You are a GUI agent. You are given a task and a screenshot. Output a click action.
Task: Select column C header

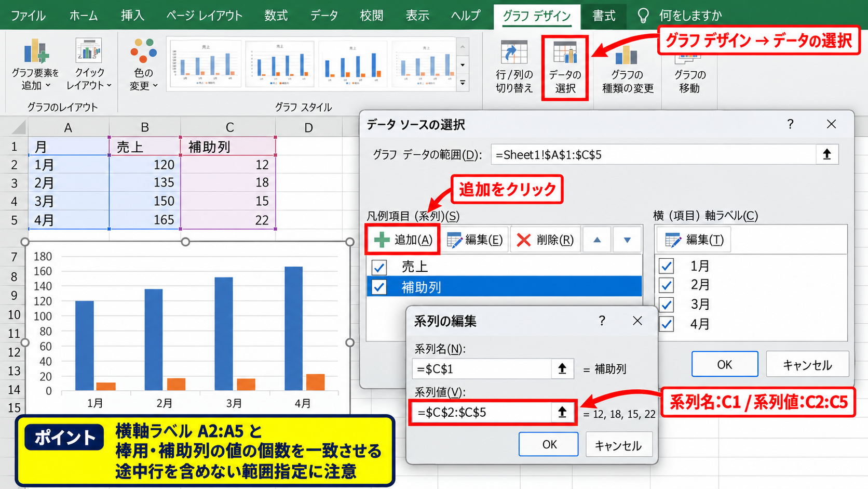click(x=229, y=127)
